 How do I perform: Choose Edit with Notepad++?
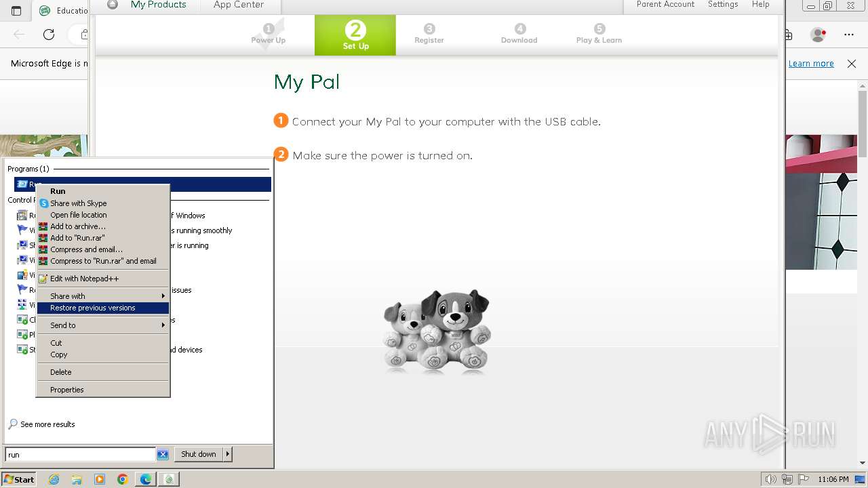click(x=84, y=279)
